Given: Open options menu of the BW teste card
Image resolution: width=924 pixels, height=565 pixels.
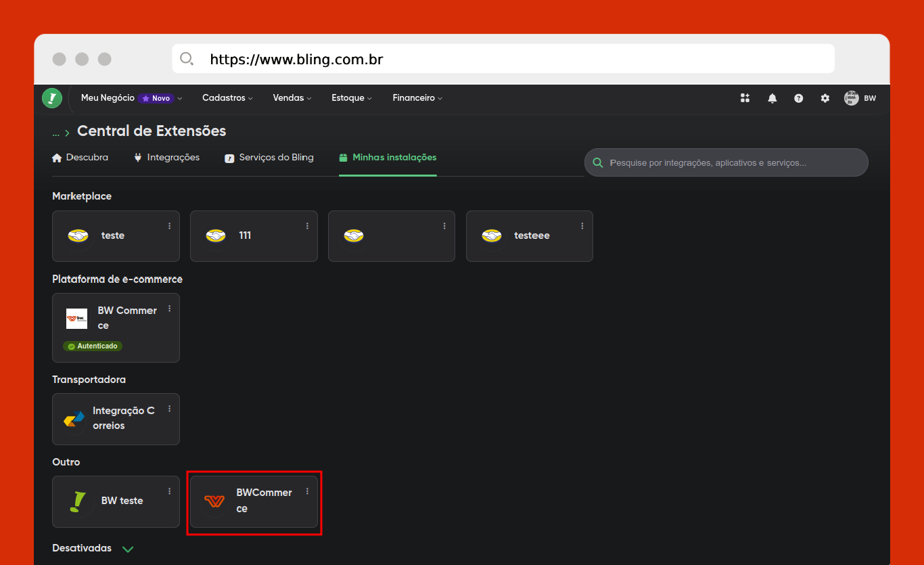Looking at the screenshot, I should click(169, 491).
